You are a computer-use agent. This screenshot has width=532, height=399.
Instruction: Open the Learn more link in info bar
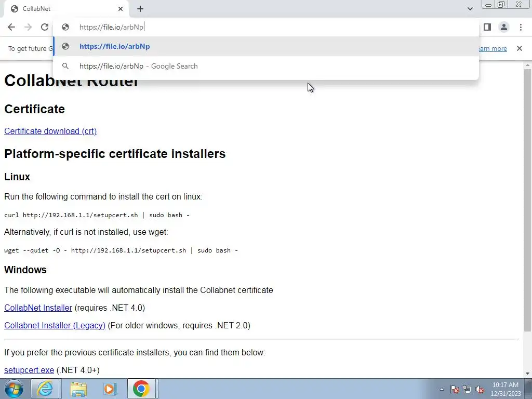[x=492, y=48]
